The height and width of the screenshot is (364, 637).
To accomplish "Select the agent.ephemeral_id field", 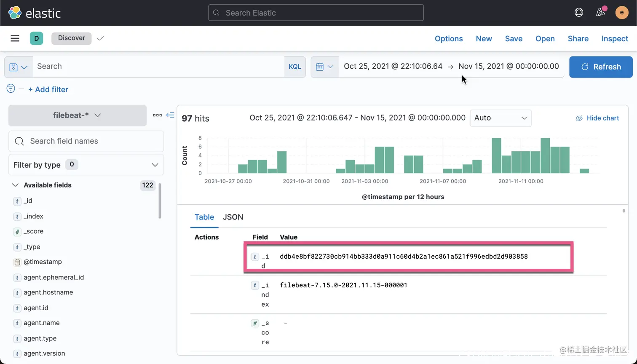I will coord(54,277).
